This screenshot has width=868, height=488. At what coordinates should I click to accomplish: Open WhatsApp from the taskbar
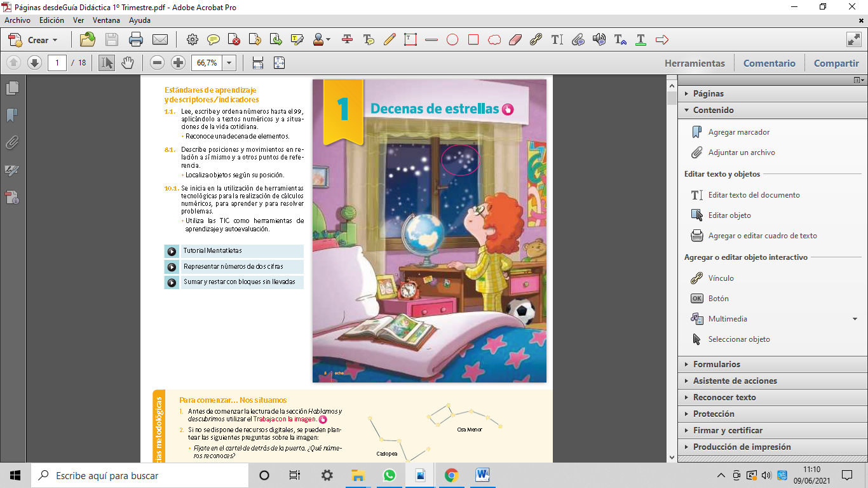tap(389, 475)
